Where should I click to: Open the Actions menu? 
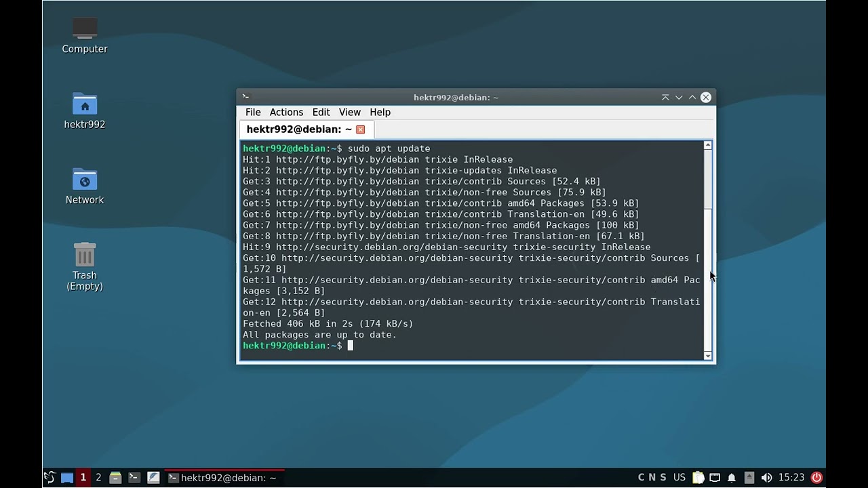286,112
